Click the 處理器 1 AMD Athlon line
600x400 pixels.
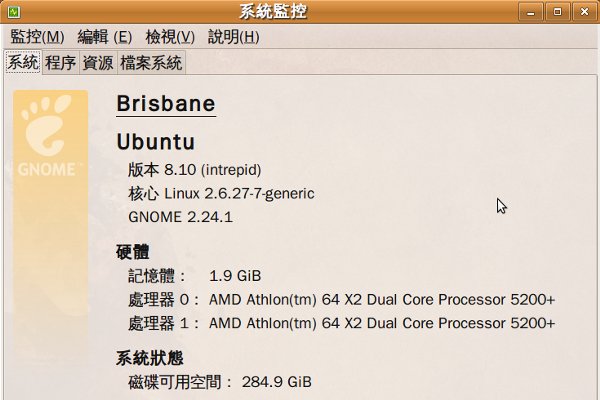click(x=341, y=323)
